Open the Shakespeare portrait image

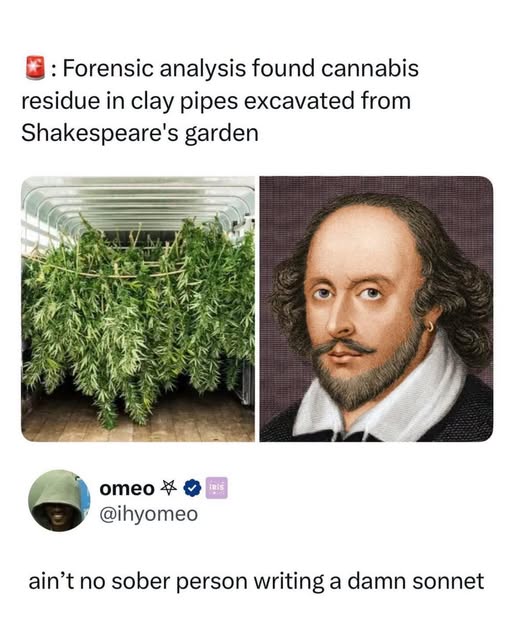[376, 309]
